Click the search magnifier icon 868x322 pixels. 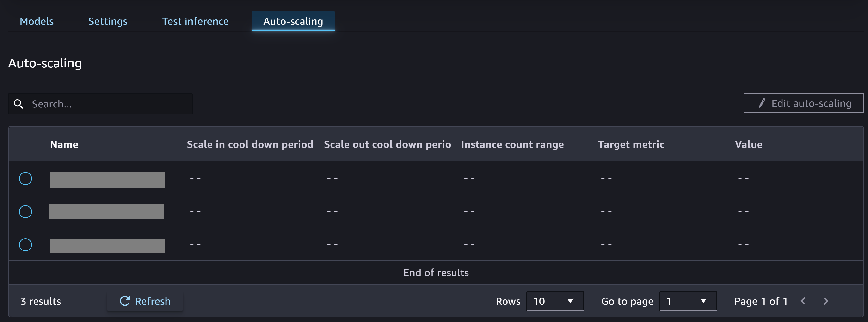[x=19, y=104]
